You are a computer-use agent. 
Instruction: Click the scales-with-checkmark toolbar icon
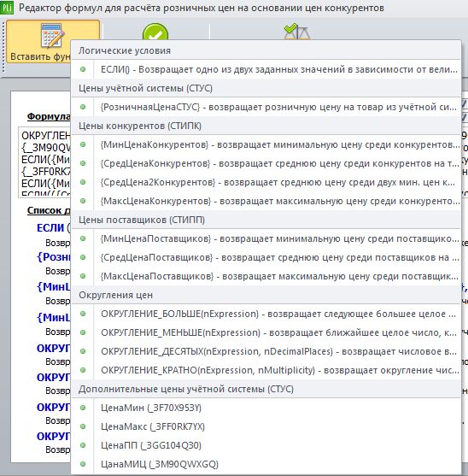tap(296, 32)
